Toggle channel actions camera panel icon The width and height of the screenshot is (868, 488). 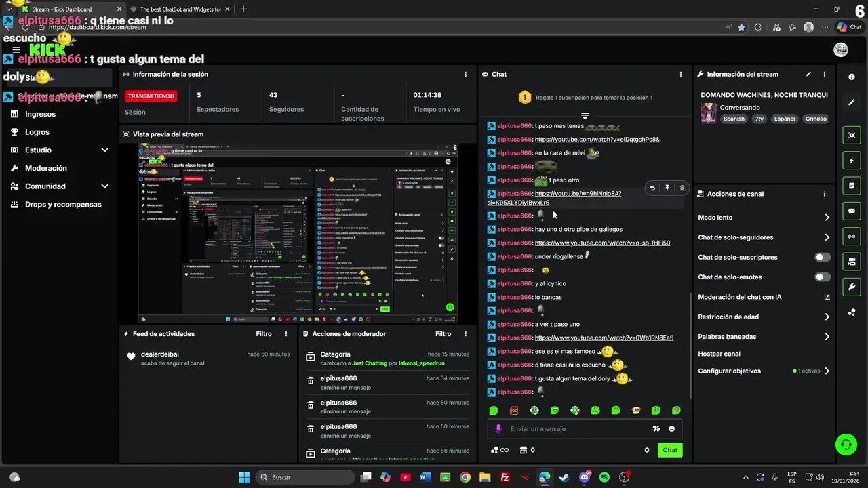click(x=852, y=262)
